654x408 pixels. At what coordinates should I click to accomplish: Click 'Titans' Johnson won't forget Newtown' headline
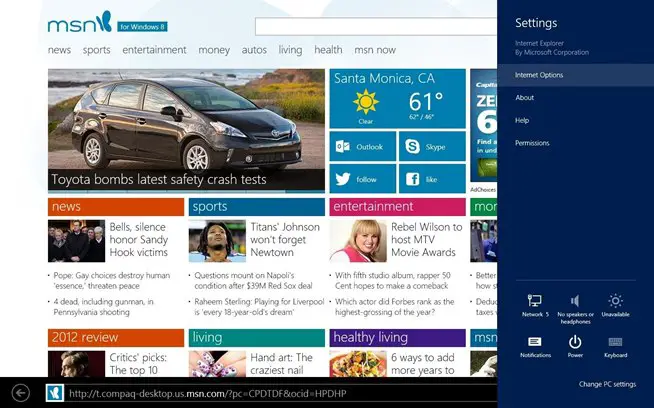pyautogui.click(x=285, y=239)
